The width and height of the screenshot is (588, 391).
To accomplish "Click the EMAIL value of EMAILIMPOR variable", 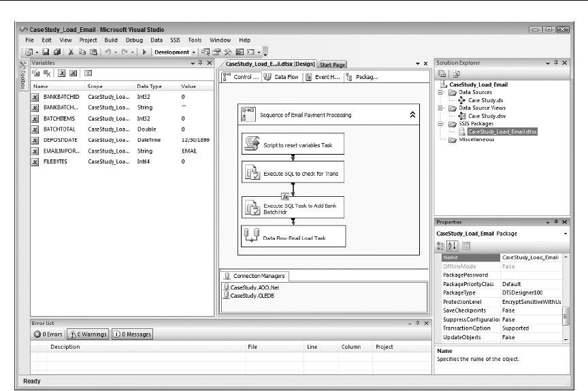I will click(x=189, y=151).
